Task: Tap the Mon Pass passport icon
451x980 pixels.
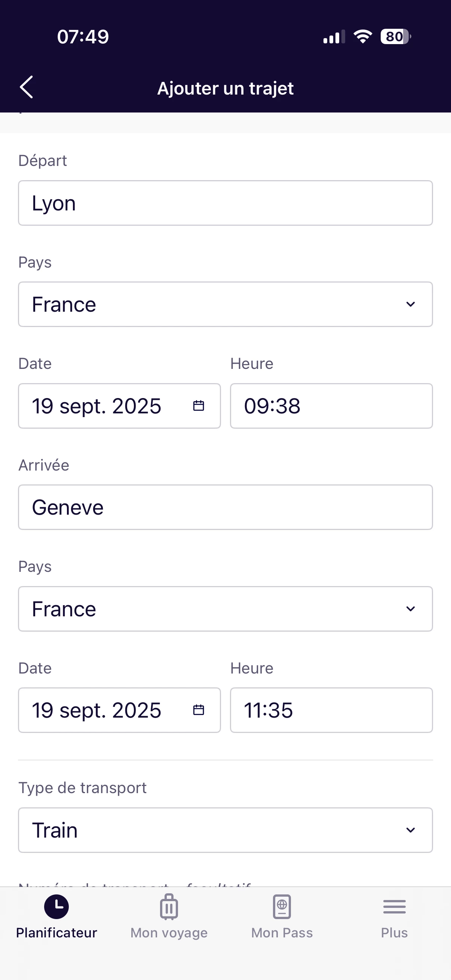Action: [x=282, y=907]
